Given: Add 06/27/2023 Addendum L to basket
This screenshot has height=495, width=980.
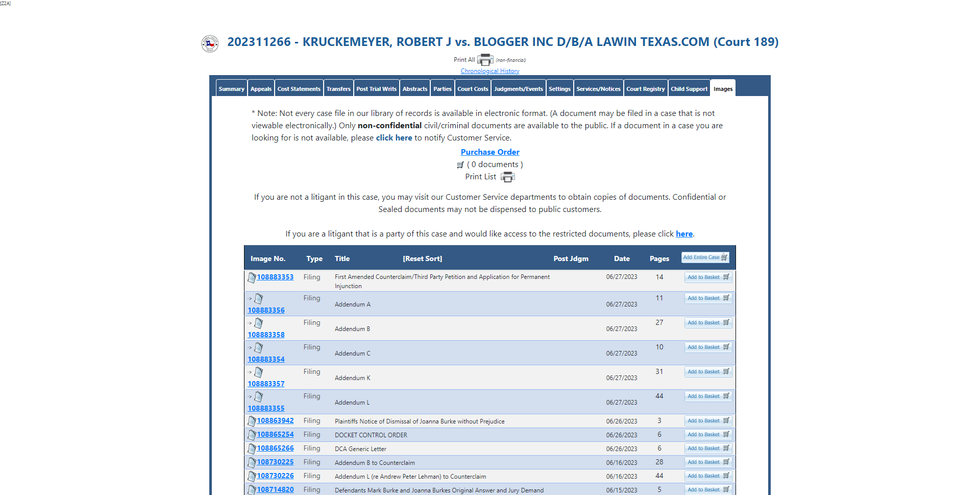Looking at the screenshot, I should point(708,396).
